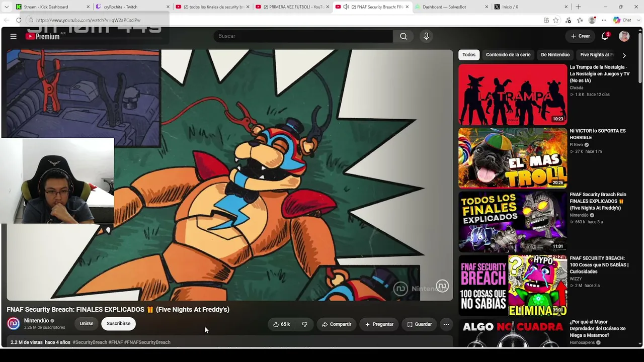The height and width of the screenshot is (362, 644).
Task: Reload the page in the browser
Action: (x=19, y=20)
